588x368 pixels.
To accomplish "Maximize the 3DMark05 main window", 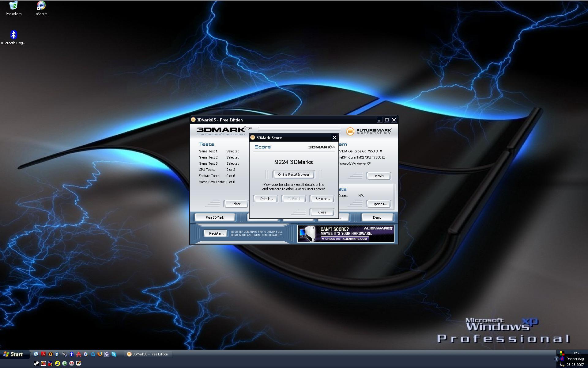I will tap(386, 120).
